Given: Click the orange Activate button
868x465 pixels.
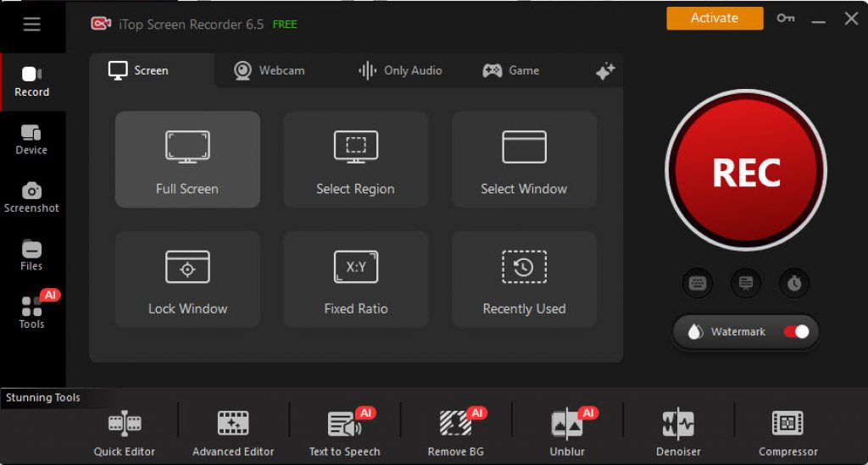Looking at the screenshot, I should pyautogui.click(x=715, y=19).
